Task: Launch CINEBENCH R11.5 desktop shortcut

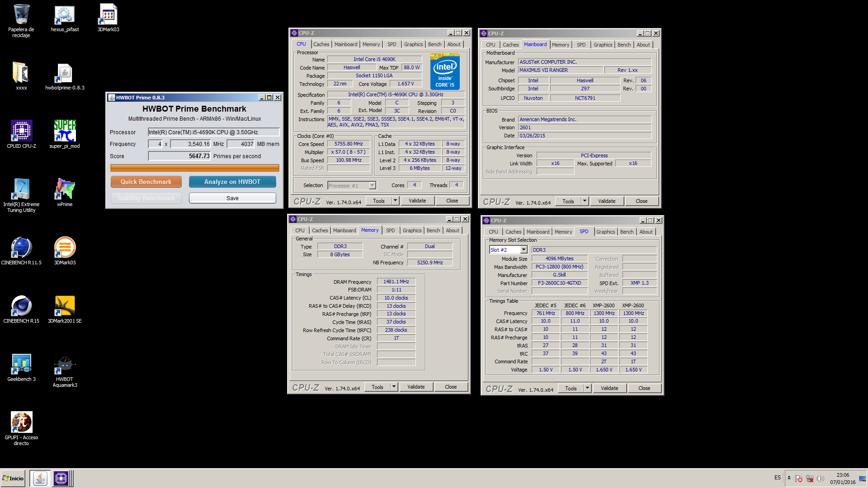Action: pyautogui.click(x=21, y=251)
